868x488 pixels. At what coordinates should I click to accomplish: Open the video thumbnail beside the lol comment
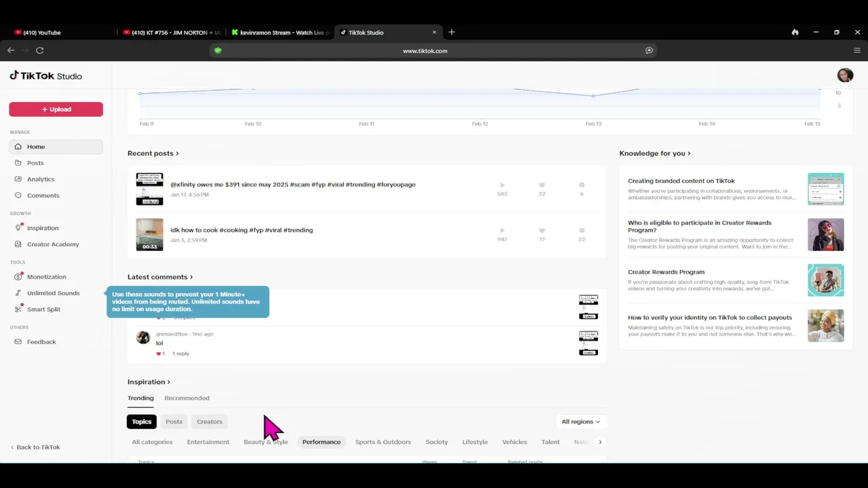(588, 343)
